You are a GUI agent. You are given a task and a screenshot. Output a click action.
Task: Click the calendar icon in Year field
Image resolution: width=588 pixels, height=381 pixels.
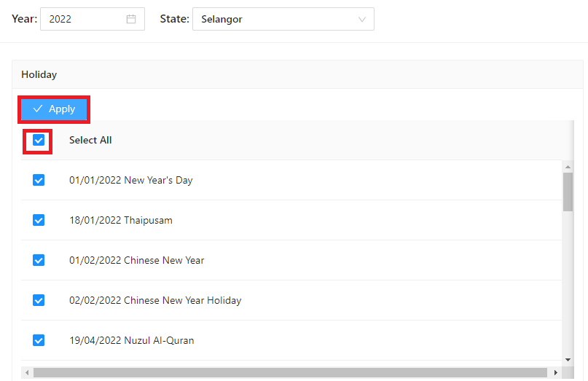click(131, 20)
